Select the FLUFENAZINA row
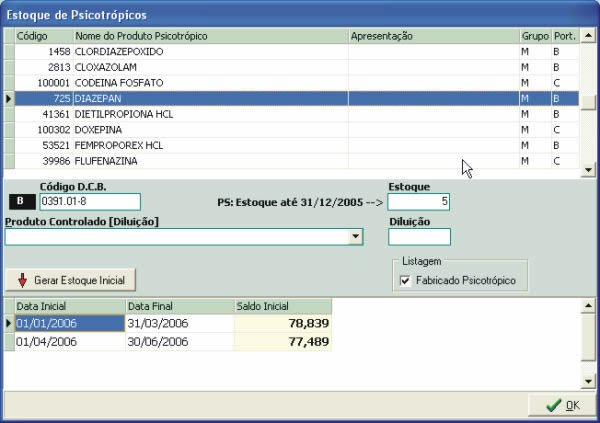 click(297, 161)
